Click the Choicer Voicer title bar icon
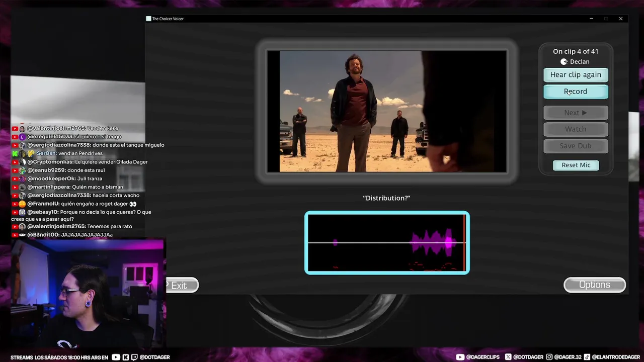Image resolution: width=644 pixels, height=362 pixels. [x=148, y=19]
